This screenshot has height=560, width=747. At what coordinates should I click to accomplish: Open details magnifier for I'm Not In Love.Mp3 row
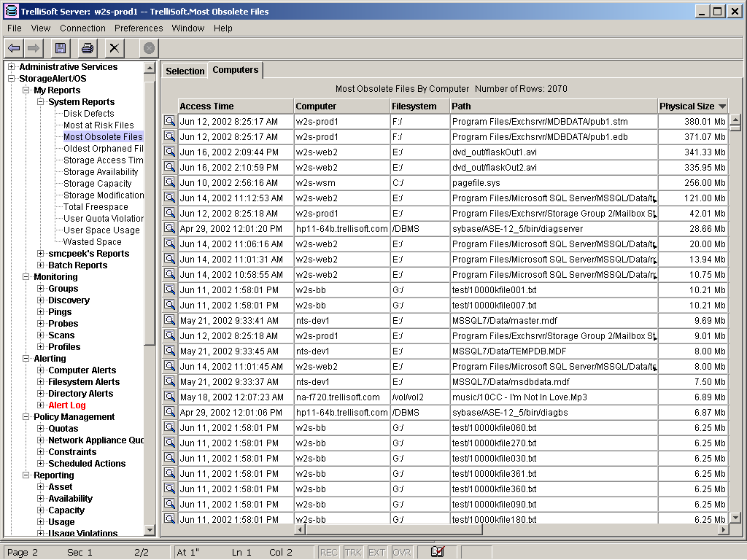click(169, 396)
